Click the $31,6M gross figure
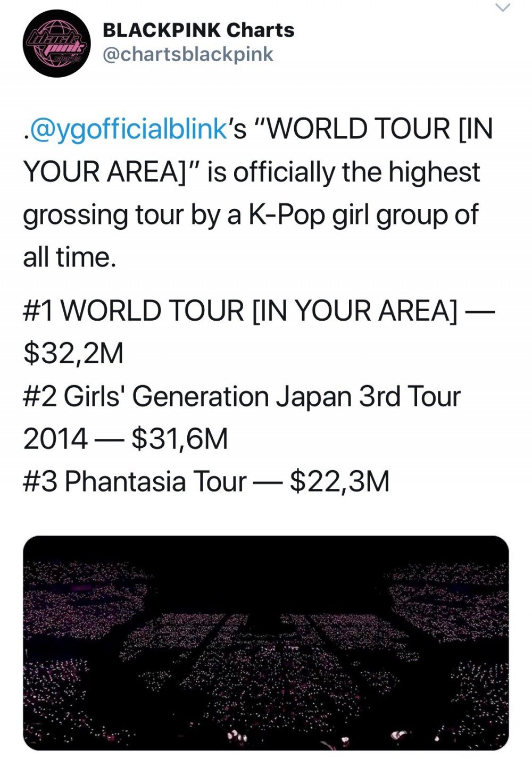532x759 pixels. tap(179, 440)
